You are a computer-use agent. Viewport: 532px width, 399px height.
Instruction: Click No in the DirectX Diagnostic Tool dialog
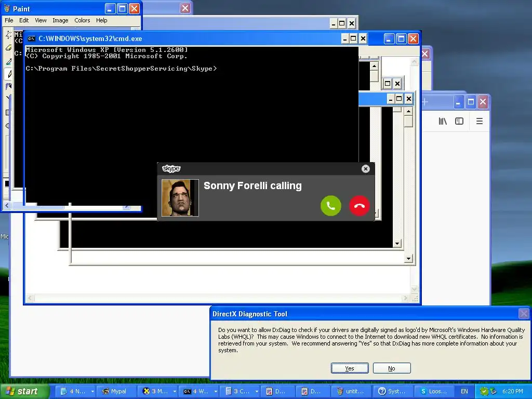[392, 368]
